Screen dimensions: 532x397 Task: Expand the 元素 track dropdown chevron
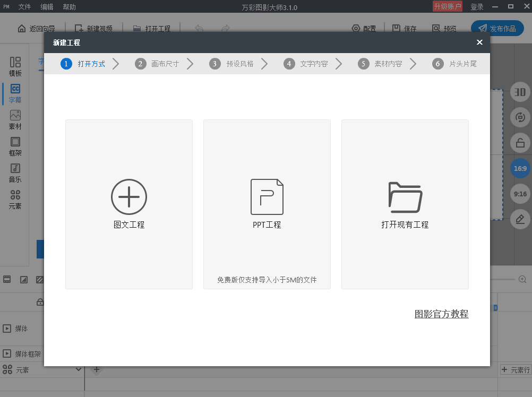79,369
